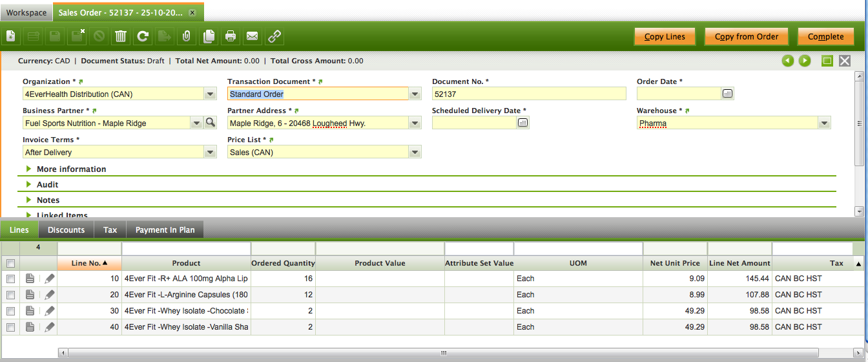Image resolution: width=868 pixels, height=362 pixels.
Task: Open the Order Date calendar picker
Action: 728,94
